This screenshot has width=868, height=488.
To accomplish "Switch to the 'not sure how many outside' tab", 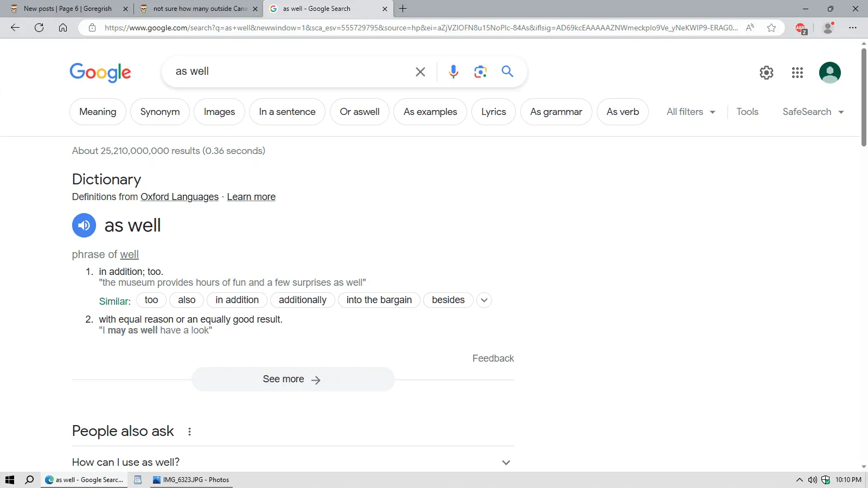I will (198, 9).
